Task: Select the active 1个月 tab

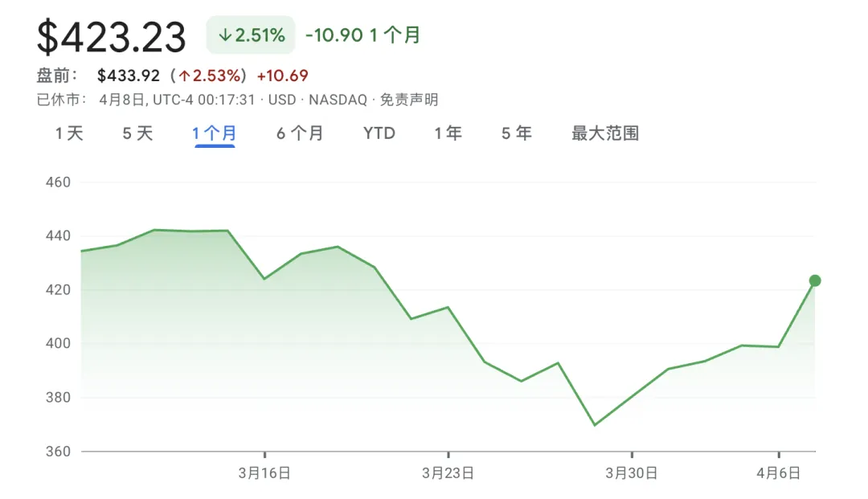Action: [x=214, y=133]
